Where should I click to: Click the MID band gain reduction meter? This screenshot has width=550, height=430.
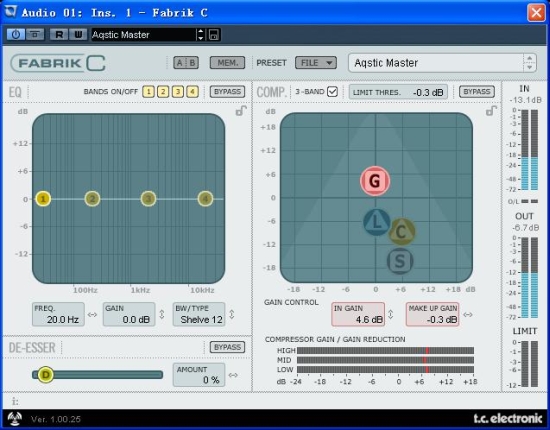[x=385, y=360]
